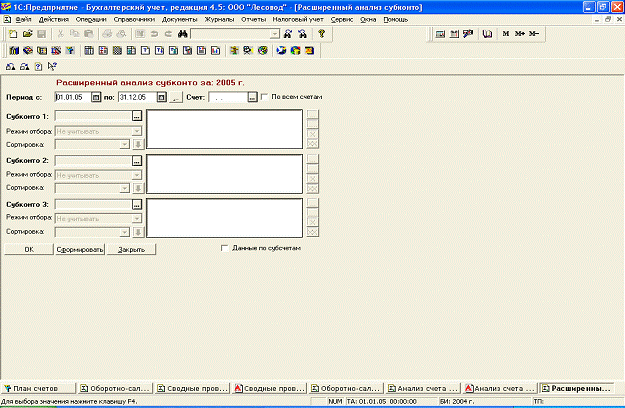Click the M- memory subtract button

(x=533, y=34)
